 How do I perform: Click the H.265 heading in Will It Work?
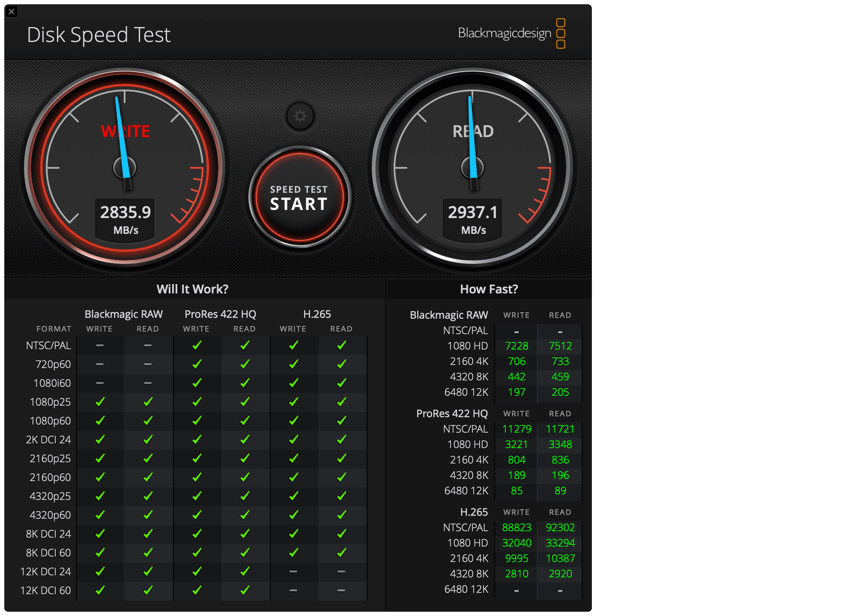(317, 314)
